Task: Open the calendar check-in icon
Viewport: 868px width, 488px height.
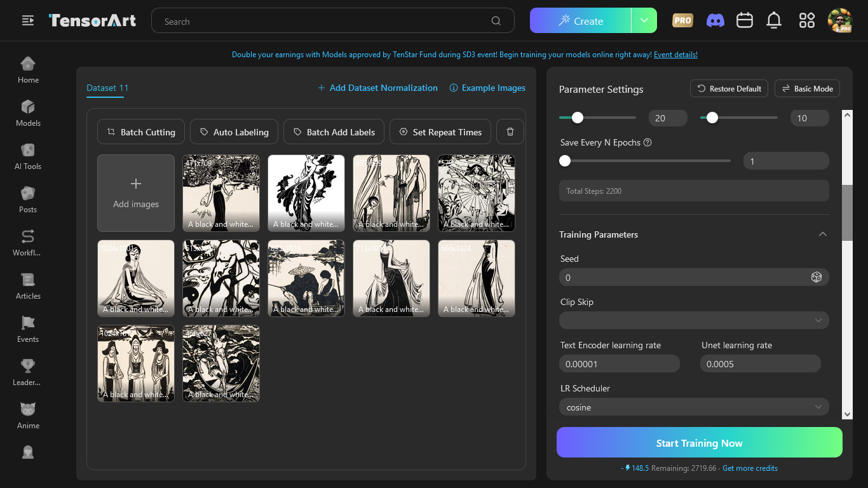Action: pyautogui.click(x=745, y=21)
